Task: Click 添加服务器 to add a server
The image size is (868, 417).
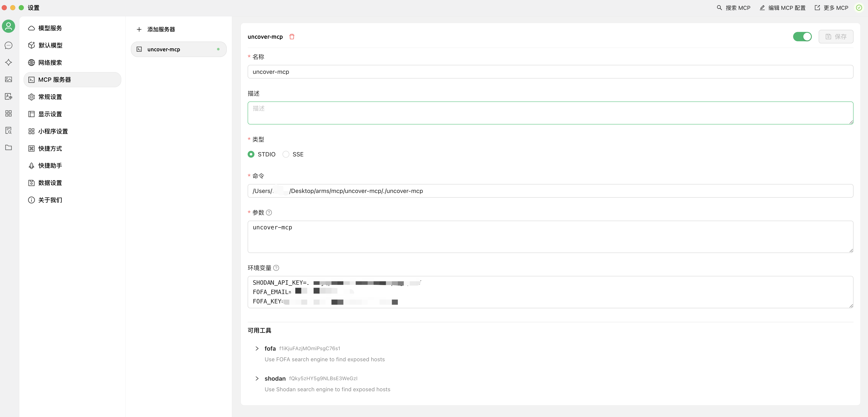Action: coord(156,30)
